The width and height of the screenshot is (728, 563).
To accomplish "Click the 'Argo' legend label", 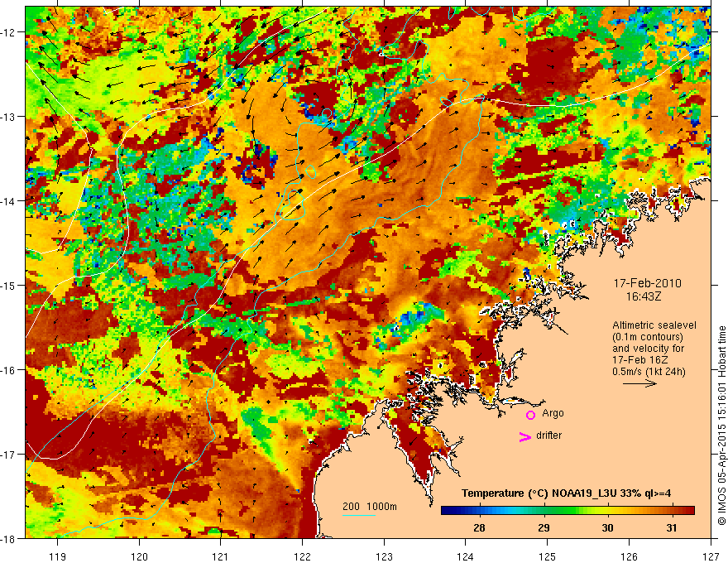I will coord(553,413).
